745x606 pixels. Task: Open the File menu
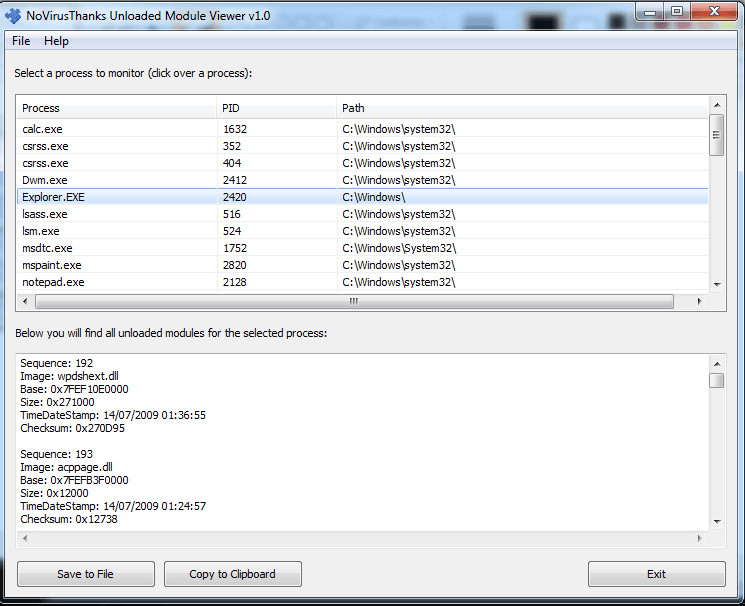(x=21, y=41)
